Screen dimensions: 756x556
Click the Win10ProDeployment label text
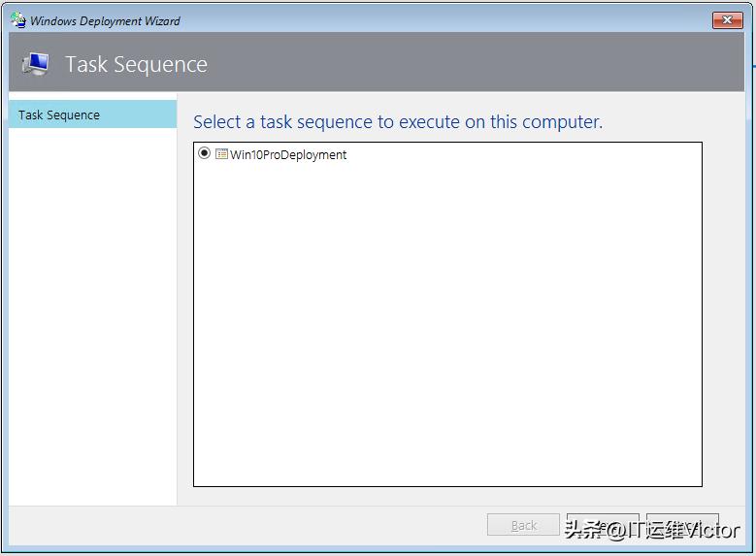coord(288,154)
